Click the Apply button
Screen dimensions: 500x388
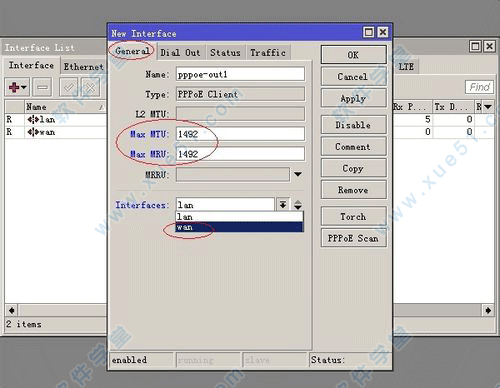[353, 98]
